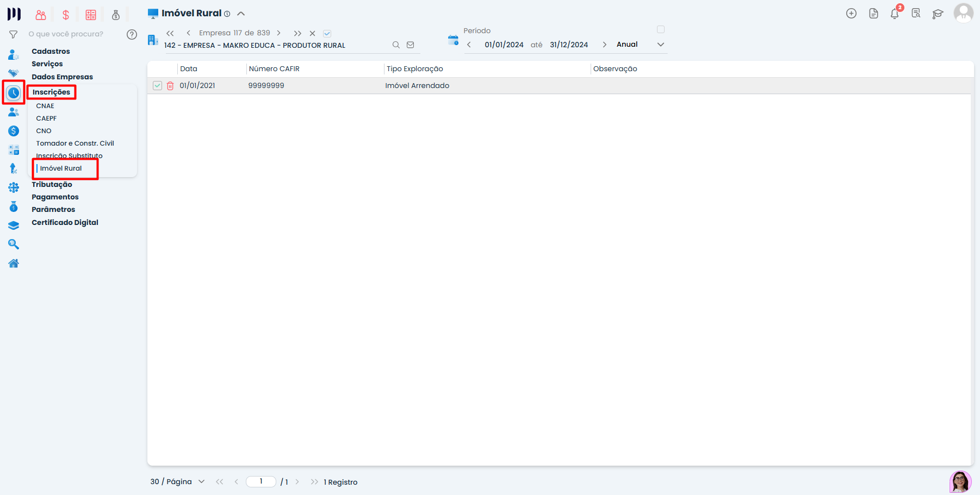The width and height of the screenshot is (980, 495).
Task: Open the Certificado Digital menu
Action: coord(65,223)
